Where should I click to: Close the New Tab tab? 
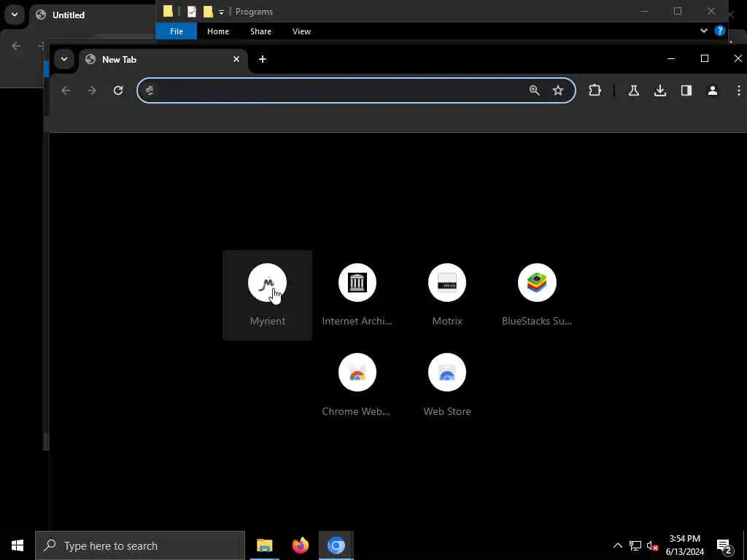point(236,59)
